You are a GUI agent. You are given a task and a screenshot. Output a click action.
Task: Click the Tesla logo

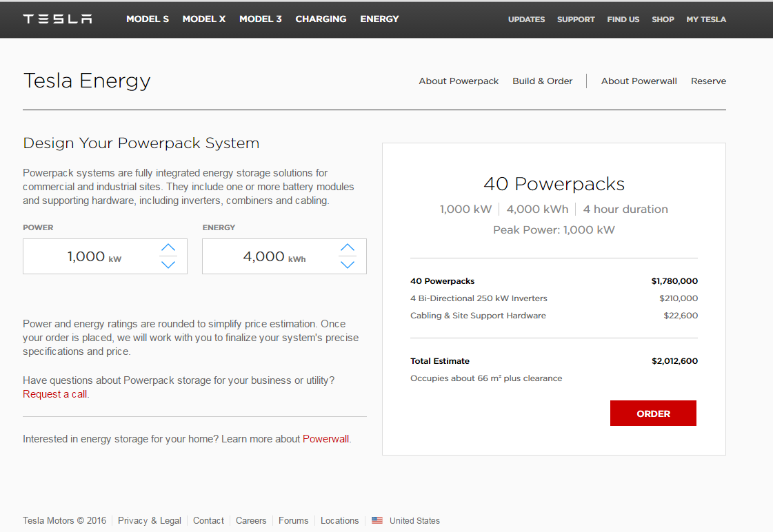coord(57,19)
